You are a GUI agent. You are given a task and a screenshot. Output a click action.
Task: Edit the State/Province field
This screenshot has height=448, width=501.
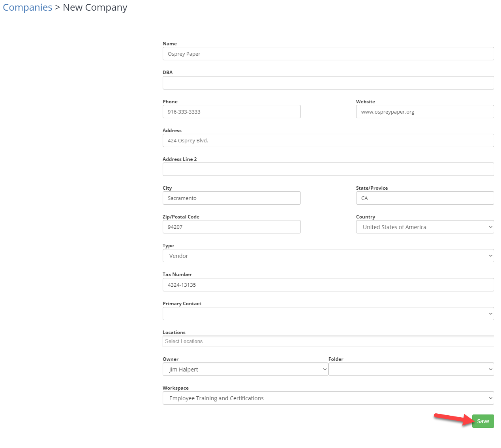pyautogui.click(x=425, y=198)
